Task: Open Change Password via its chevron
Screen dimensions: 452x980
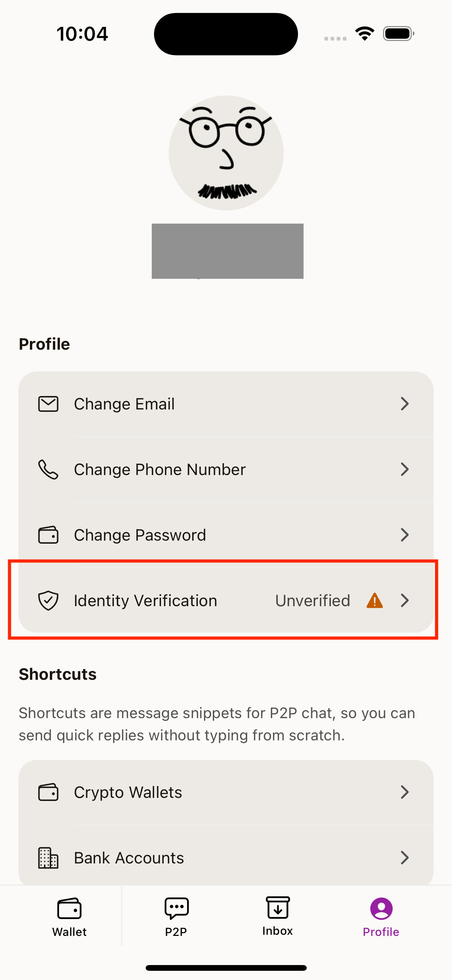Action: click(x=405, y=534)
